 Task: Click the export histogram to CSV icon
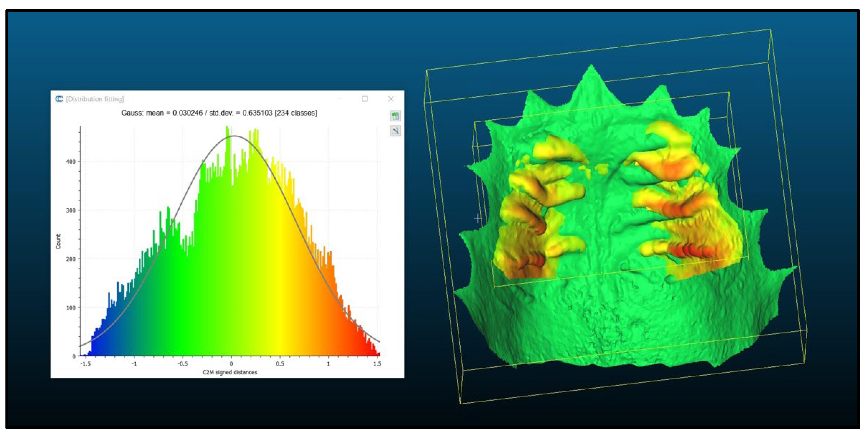pos(395,116)
